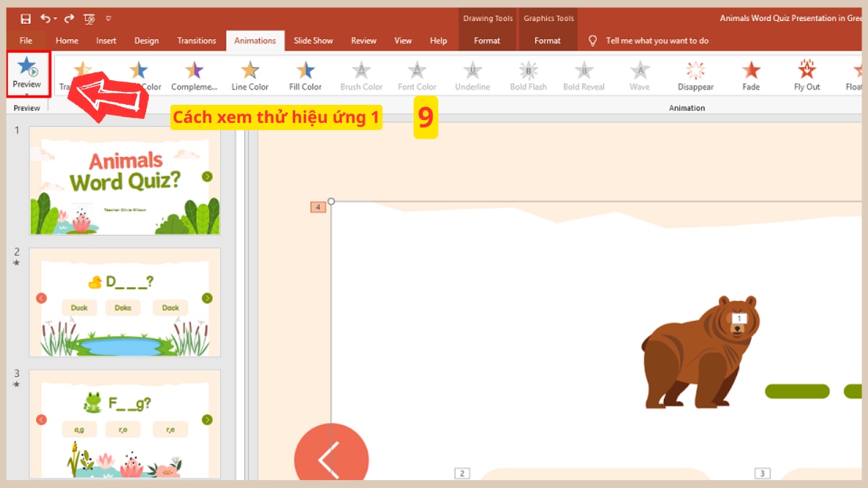Open the Drawing Tools Format tab
Image resolution: width=868 pixels, height=488 pixels.
[x=488, y=40]
